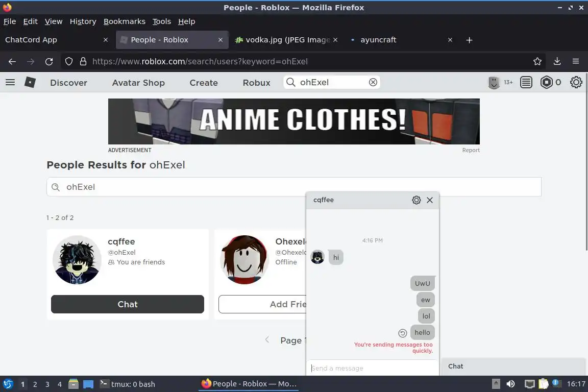This screenshot has width=588, height=392.
Task: Open the Create link
Action: coord(204,83)
